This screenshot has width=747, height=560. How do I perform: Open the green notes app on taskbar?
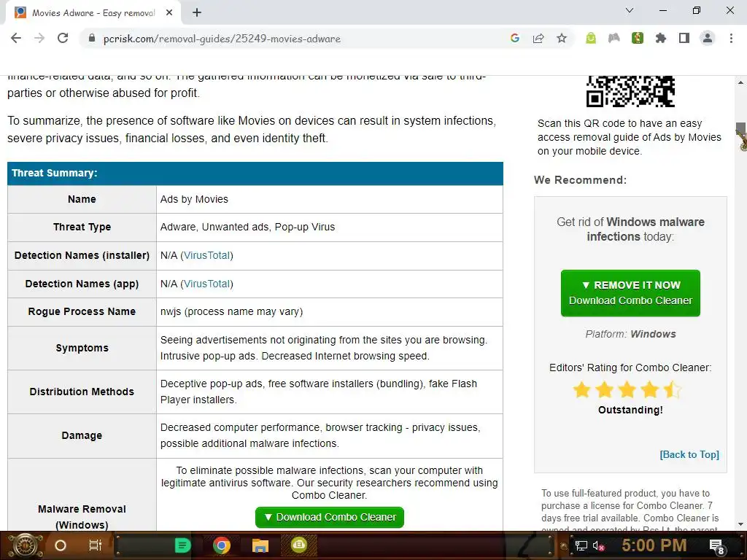[182, 545]
